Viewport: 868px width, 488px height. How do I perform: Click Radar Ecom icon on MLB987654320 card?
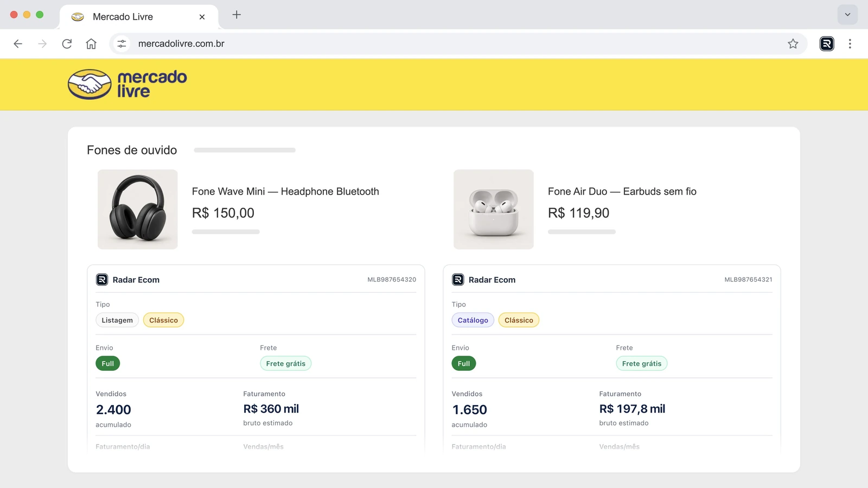tap(102, 280)
